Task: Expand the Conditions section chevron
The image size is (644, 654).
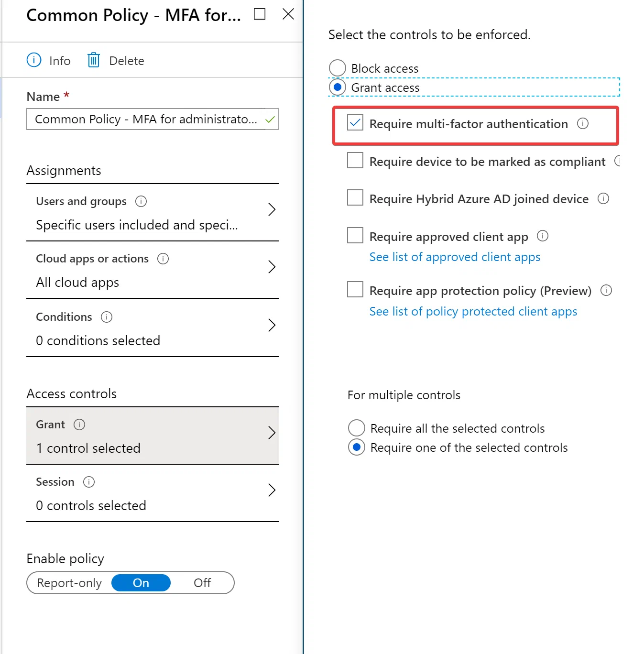Action: pyautogui.click(x=272, y=325)
